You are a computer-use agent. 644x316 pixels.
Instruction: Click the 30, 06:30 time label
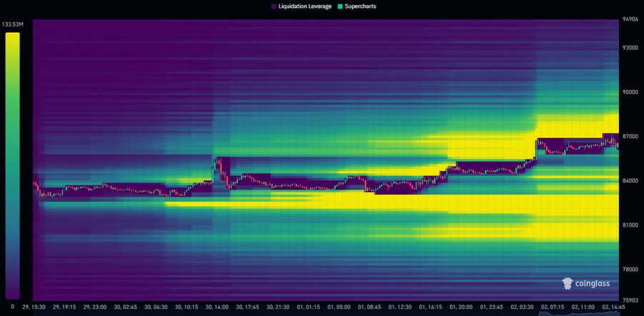click(157, 307)
